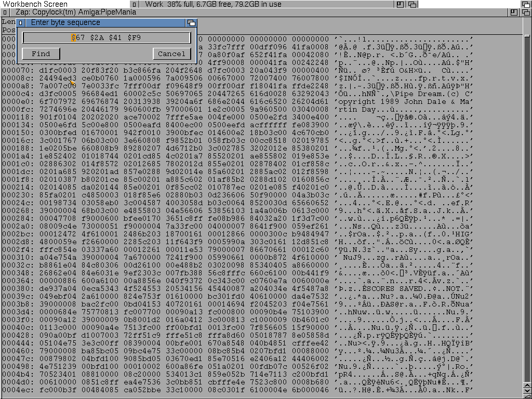532x399 pixels.
Task: Click the Zap window depth gadget
Action: click(526, 12)
